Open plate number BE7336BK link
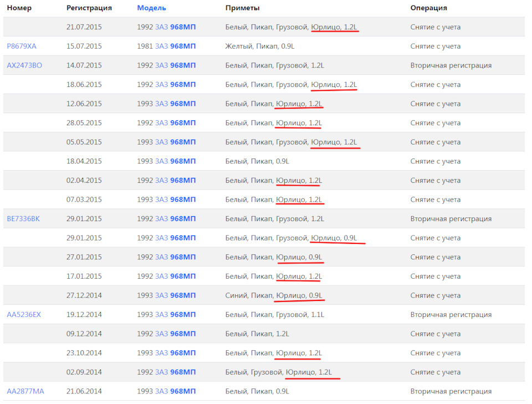The width and height of the screenshot is (532, 404). pos(23,219)
